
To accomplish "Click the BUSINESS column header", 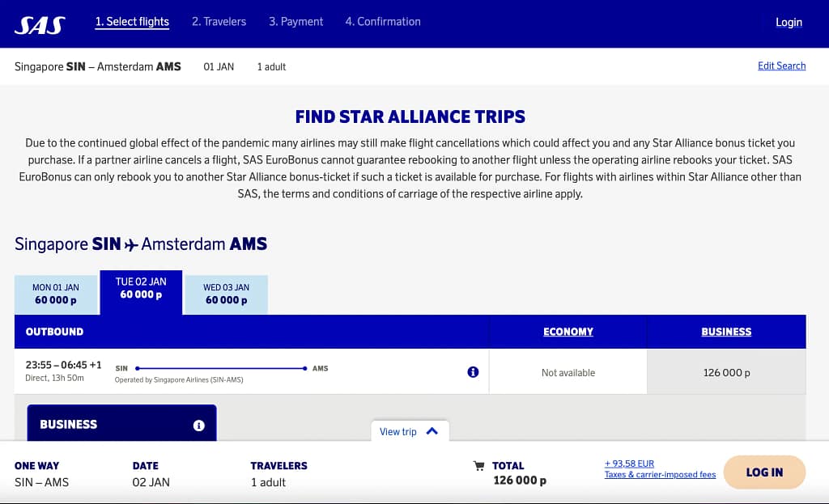I will [725, 332].
